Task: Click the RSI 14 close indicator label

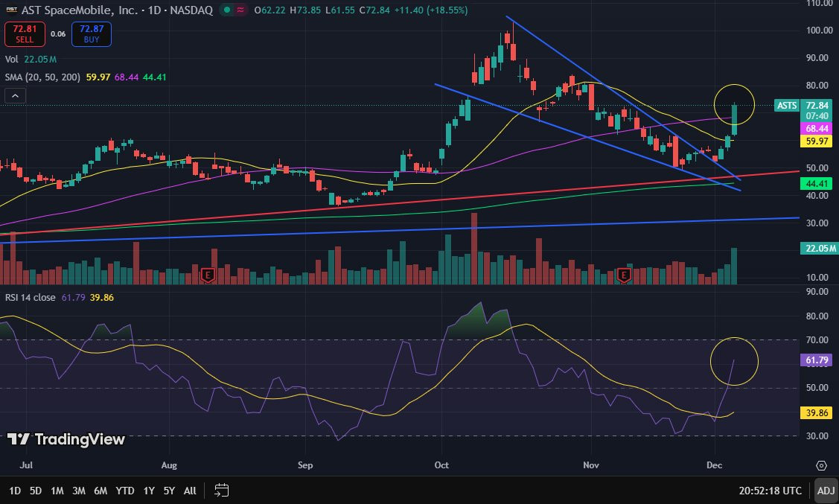Action: 31,298
